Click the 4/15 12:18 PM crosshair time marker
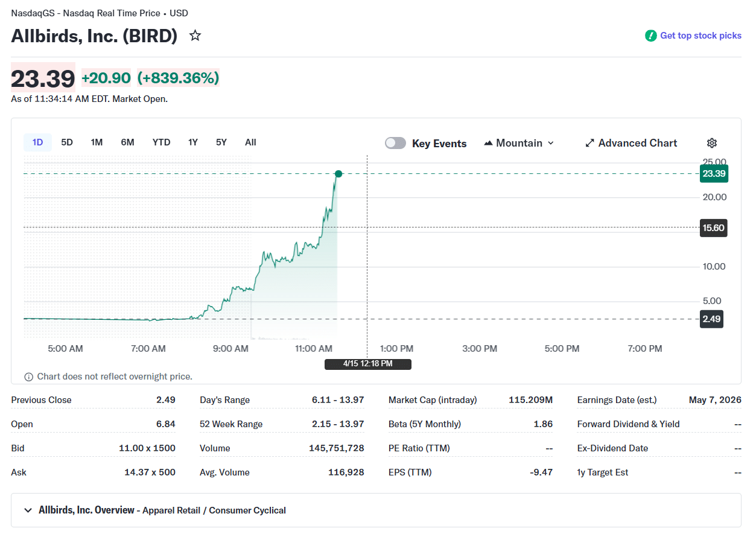This screenshot has height=534, width=756. point(367,364)
